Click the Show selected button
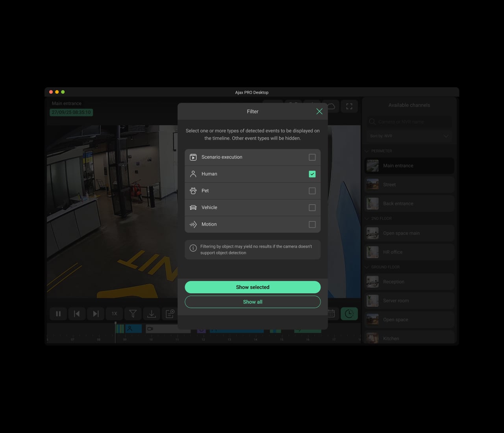 click(252, 287)
